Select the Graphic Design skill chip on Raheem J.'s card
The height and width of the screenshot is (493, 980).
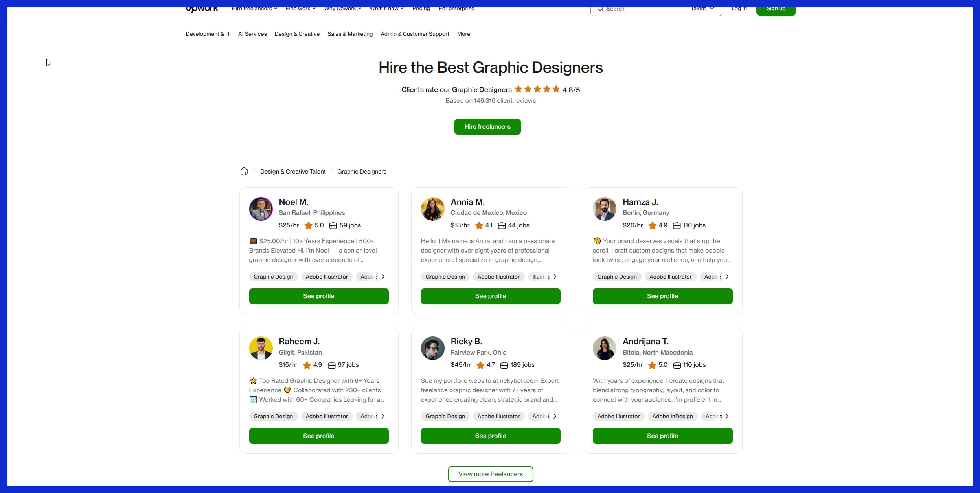[273, 416]
